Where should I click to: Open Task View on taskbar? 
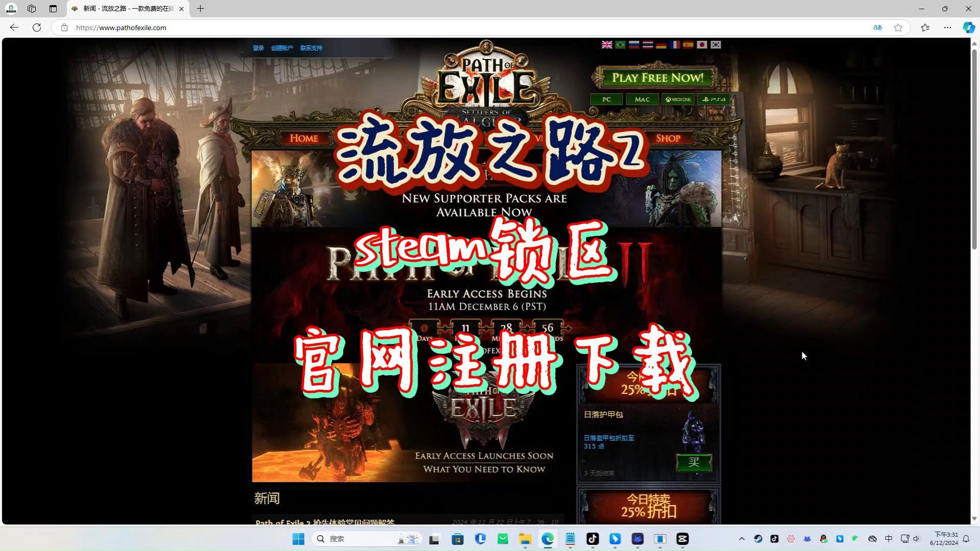(434, 539)
